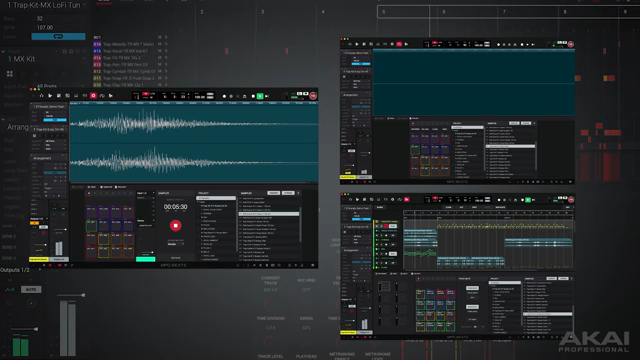Image resolution: width=640 pixels, height=360 pixels.
Task: Select red highlighted mode icon in arrangement window
Action: click(x=407, y=200)
